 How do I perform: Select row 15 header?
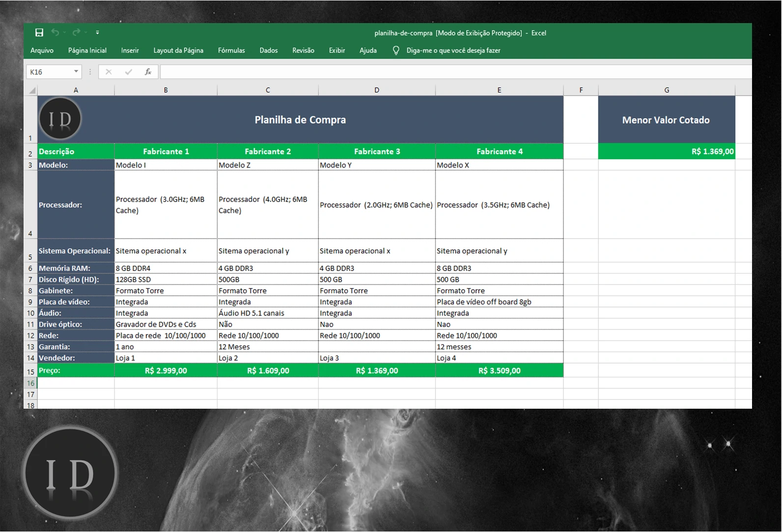(30, 371)
